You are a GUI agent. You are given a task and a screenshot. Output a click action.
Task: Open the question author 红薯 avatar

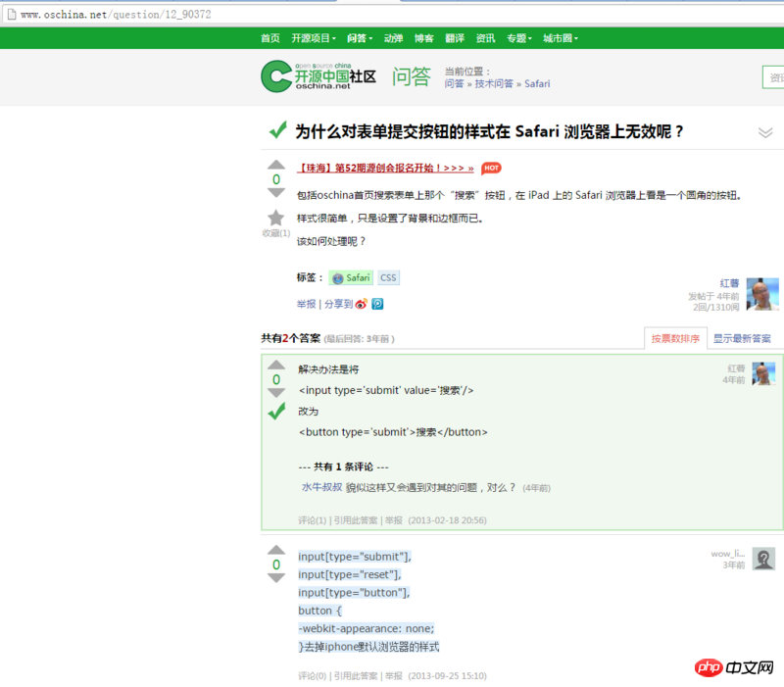point(762,294)
